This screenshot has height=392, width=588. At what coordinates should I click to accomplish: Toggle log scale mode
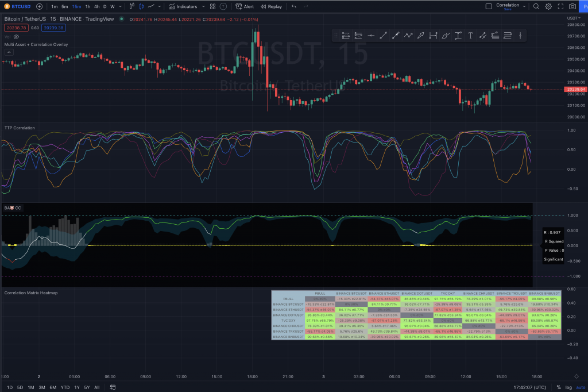pos(568,387)
